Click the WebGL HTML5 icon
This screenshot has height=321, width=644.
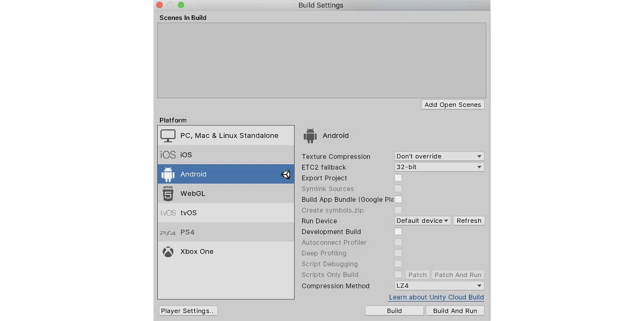[168, 193]
